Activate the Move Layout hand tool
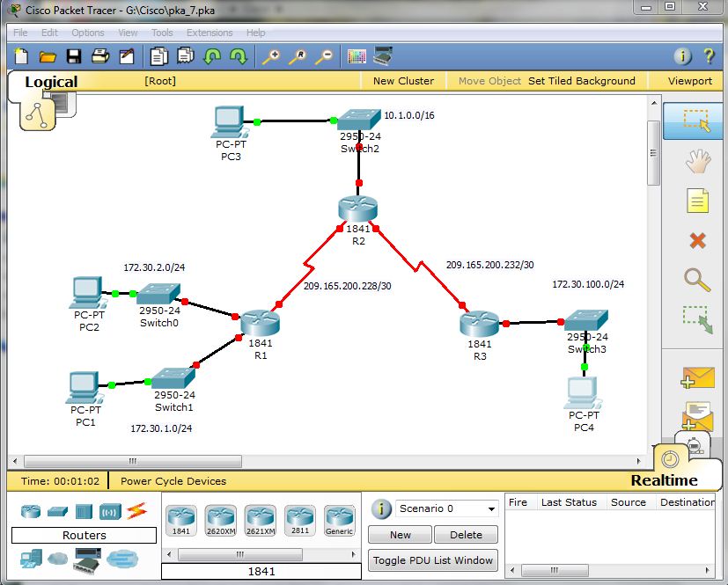The width and height of the screenshot is (728, 585). click(x=698, y=162)
